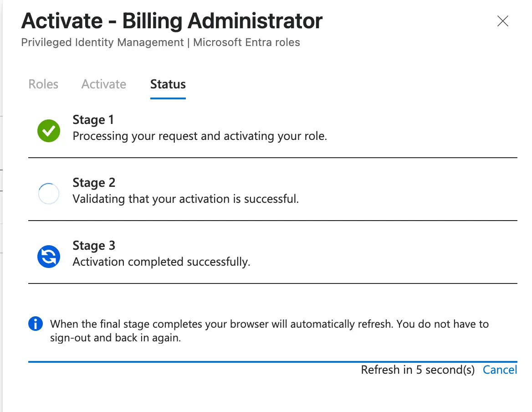Select the Status tab
Viewport: 532px width, 412px height.
(x=168, y=84)
